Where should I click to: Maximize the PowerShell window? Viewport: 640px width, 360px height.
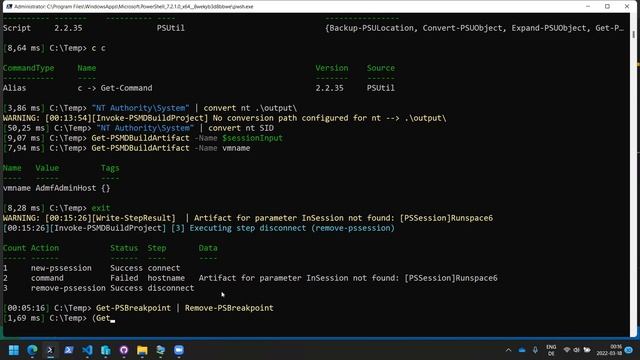[607, 7]
